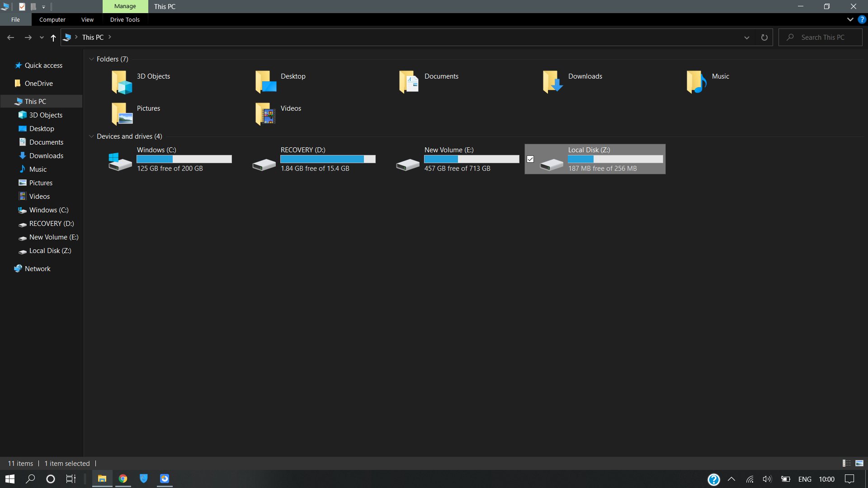Open the File menu tab
The image size is (868, 488).
click(16, 19)
